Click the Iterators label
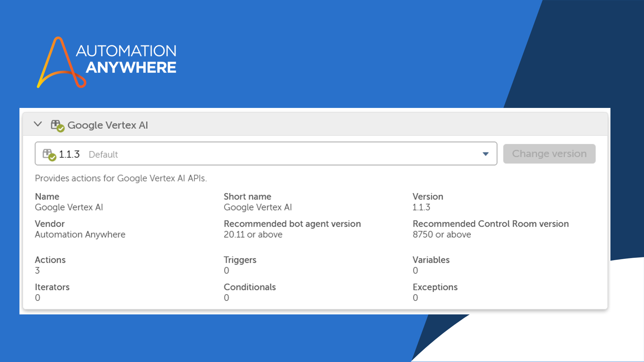Viewport: 644px width, 362px height. click(x=52, y=287)
